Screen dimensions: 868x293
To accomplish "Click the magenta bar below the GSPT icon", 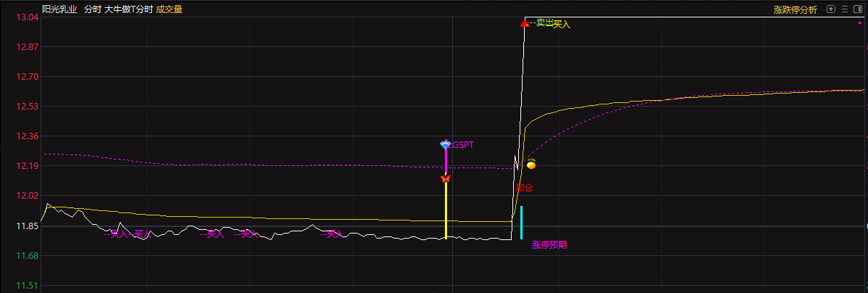I will click(446, 162).
